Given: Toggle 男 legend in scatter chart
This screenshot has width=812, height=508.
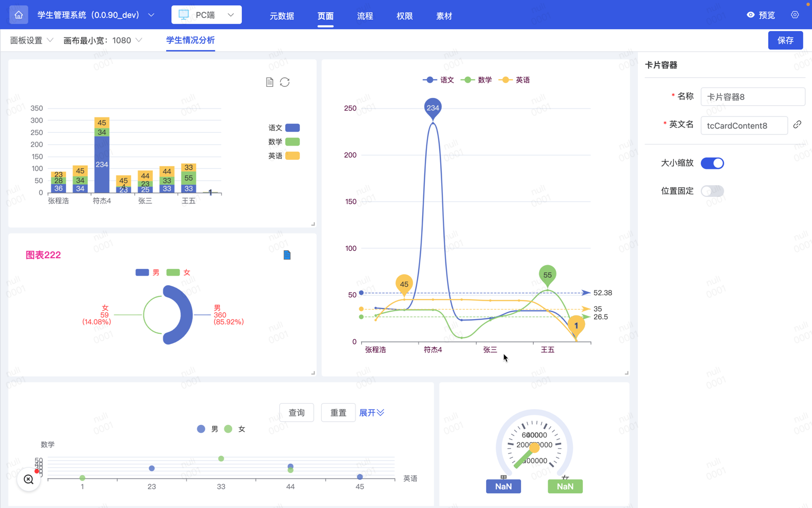Looking at the screenshot, I should coord(207,429).
